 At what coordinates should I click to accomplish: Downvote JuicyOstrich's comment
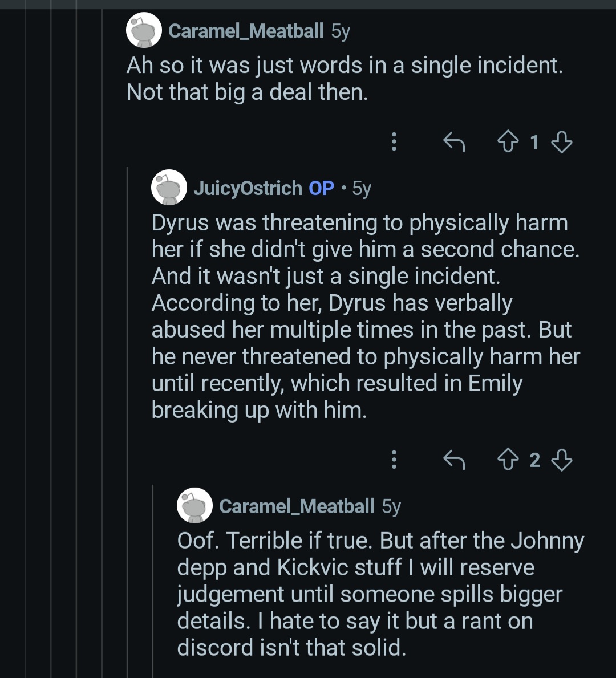562,460
